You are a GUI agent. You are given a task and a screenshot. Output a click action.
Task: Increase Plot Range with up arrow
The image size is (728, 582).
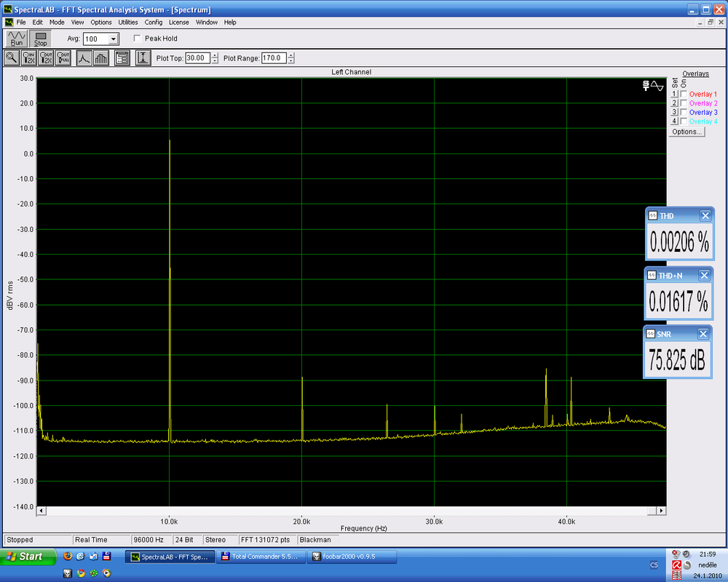click(x=291, y=55)
